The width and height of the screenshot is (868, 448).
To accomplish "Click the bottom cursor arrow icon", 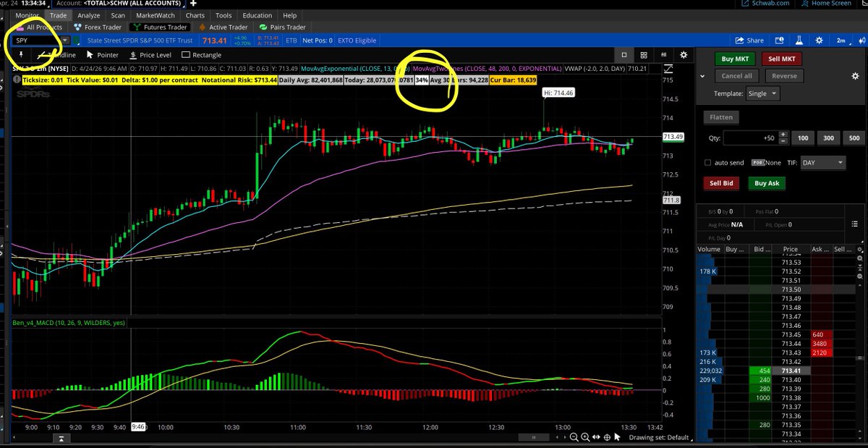I will tap(618, 437).
